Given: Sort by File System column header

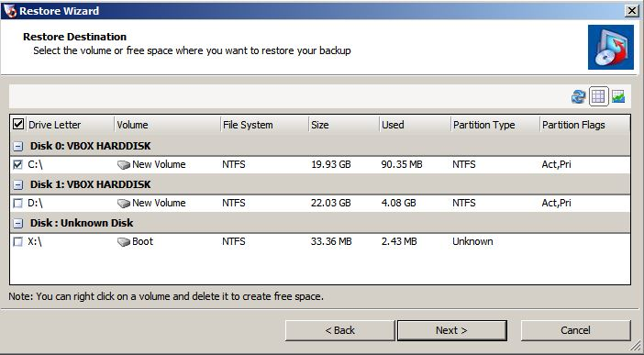Looking at the screenshot, I should coord(264,125).
